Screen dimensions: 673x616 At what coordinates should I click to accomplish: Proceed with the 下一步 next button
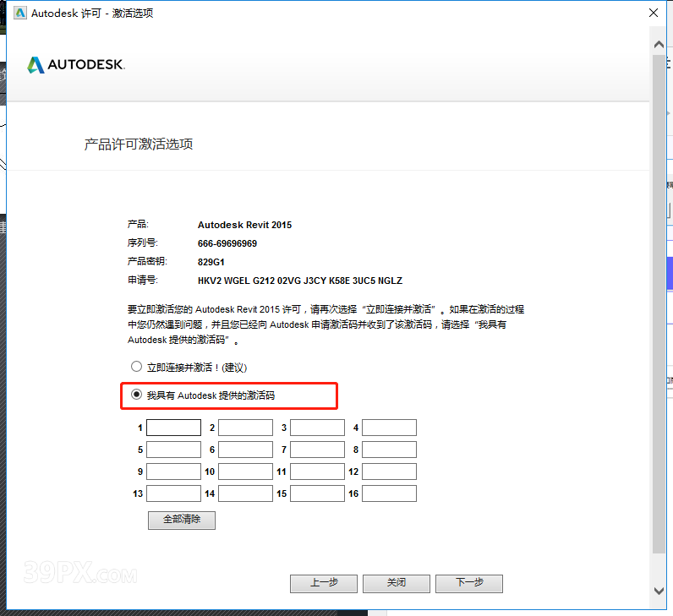[x=469, y=583]
